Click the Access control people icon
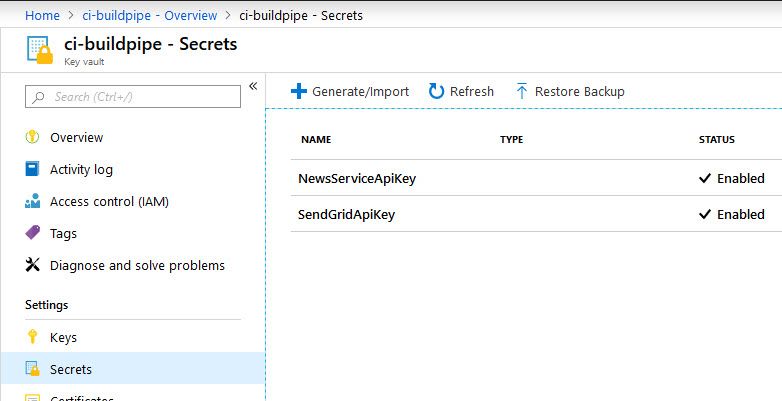782x401 pixels. [32, 201]
